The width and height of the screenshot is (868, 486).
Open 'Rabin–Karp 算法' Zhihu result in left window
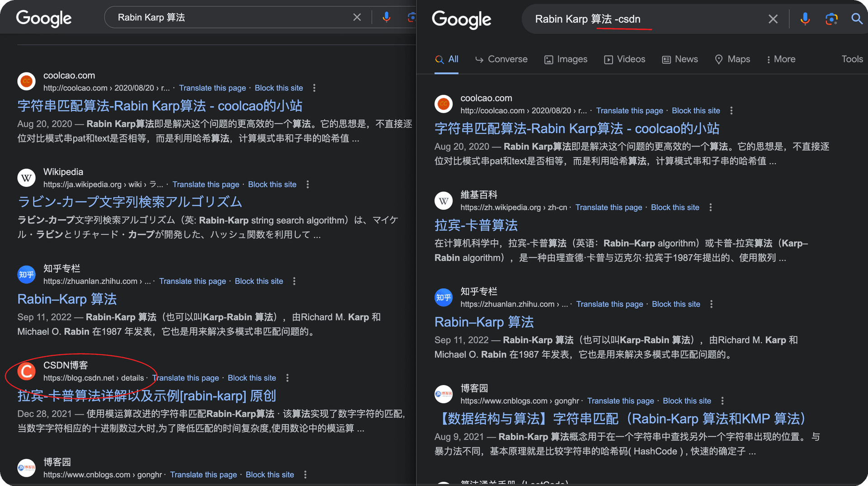pyautogui.click(x=67, y=299)
